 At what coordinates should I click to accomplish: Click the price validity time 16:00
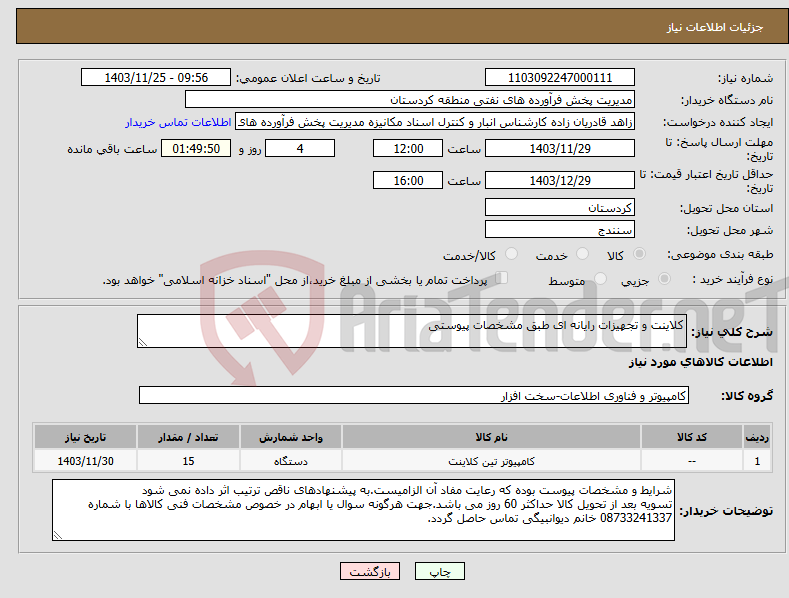pyautogui.click(x=408, y=180)
